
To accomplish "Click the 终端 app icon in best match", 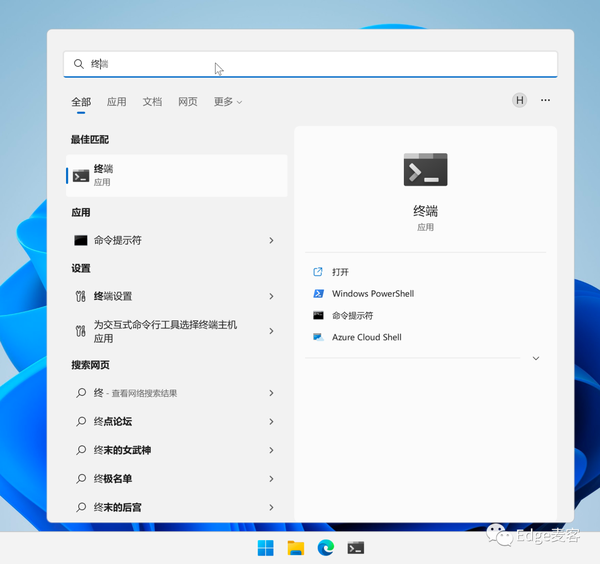I will pyautogui.click(x=81, y=176).
